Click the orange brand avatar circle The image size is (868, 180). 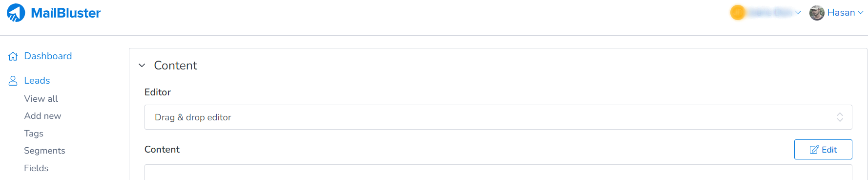[738, 13]
